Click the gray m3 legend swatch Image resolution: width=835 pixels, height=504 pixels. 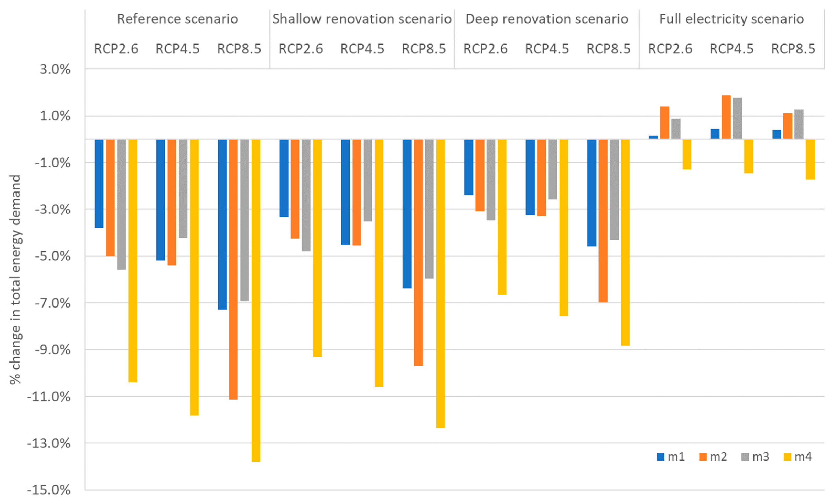745,457
